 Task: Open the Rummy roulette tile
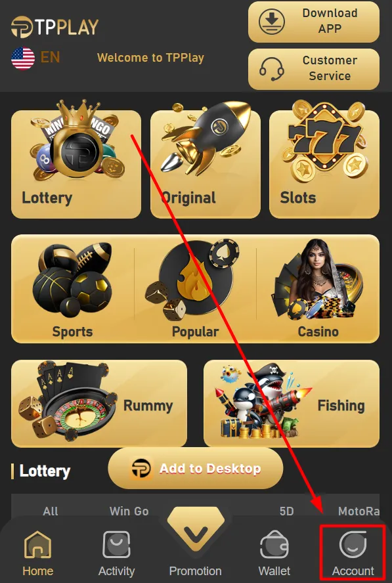(x=99, y=403)
